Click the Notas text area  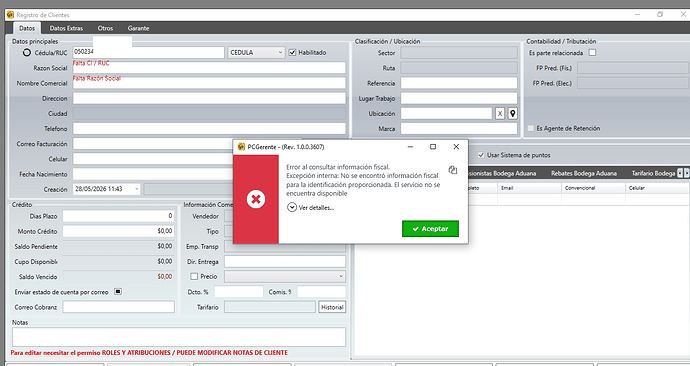click(179, 337)
